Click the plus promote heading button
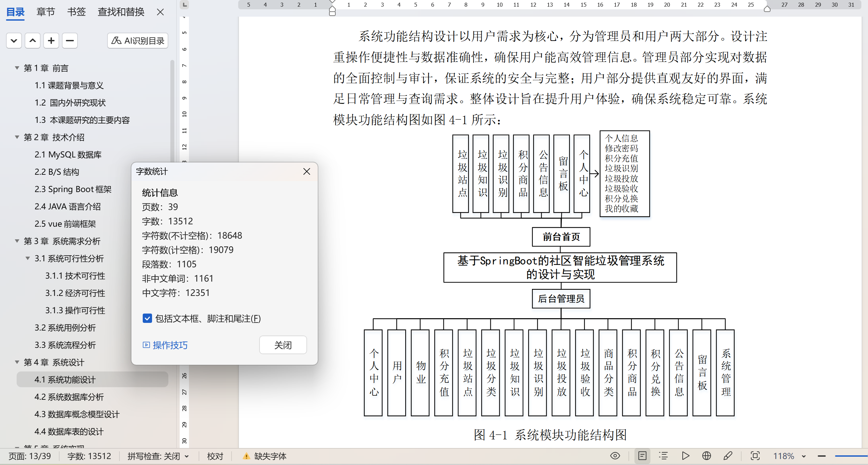868x465 pixels. 51,41
